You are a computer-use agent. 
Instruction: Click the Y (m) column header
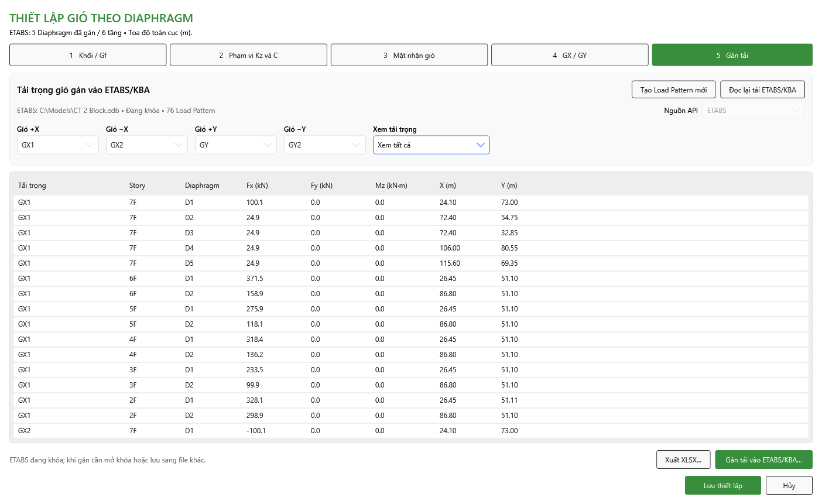509,186
